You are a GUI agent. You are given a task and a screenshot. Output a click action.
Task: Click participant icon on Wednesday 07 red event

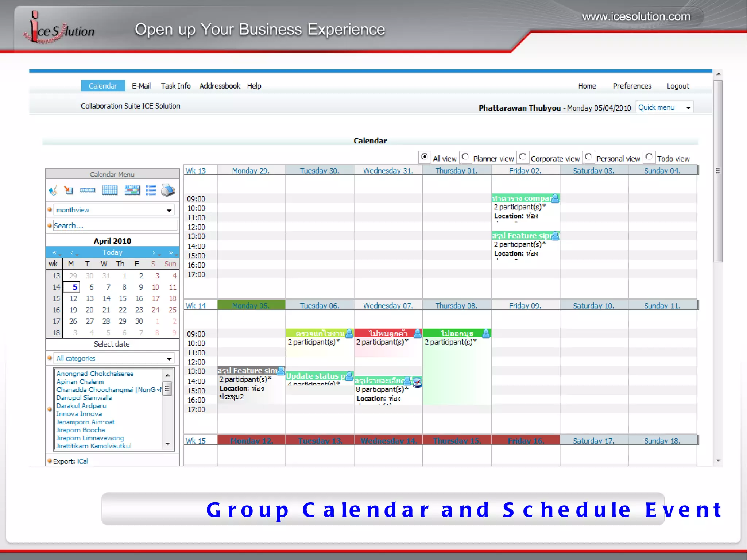418,333
